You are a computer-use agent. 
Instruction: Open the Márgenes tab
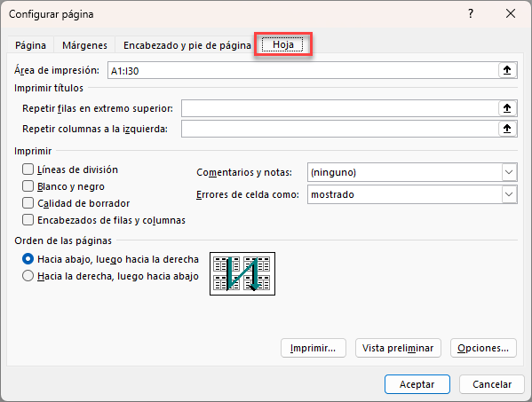pos(85,45)
